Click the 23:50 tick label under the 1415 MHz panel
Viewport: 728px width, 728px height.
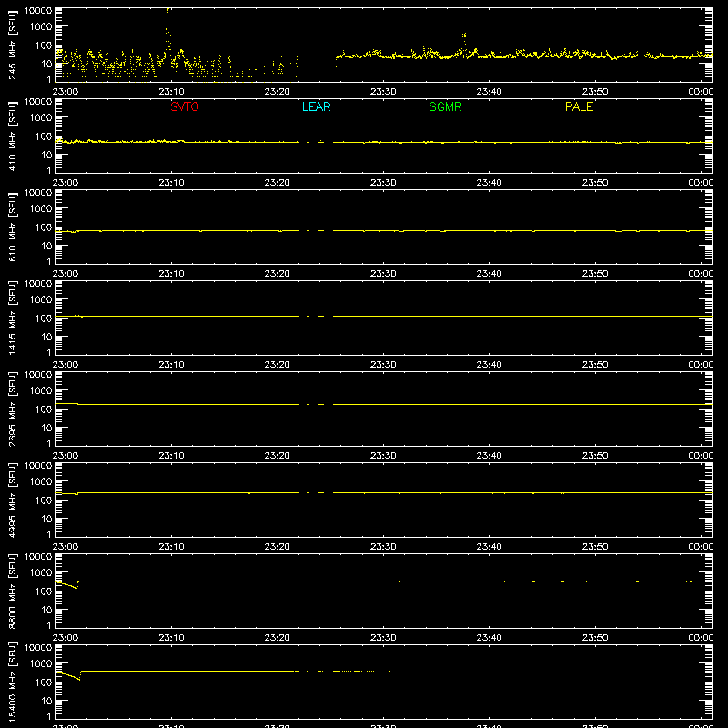(x=595, y=365)
